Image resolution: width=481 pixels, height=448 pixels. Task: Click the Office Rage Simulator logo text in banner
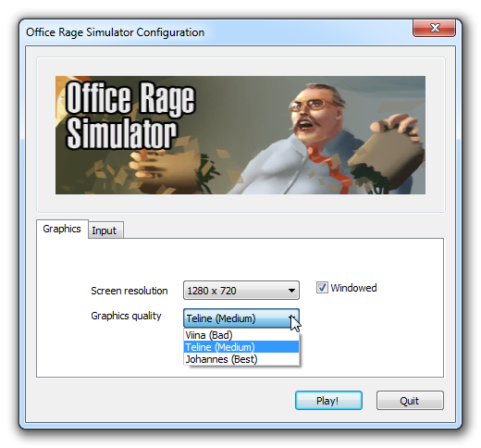pyautogui.click(x=129, y=115)
